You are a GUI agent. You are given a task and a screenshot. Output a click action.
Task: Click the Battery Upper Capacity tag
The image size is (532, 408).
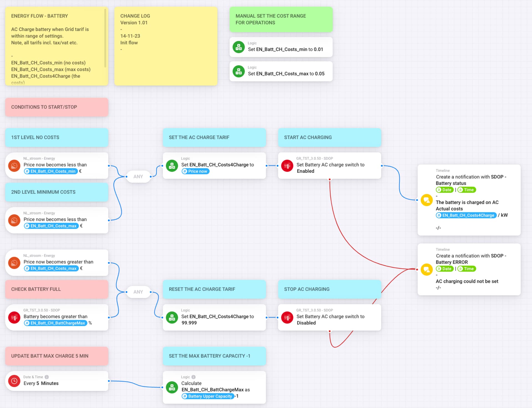tap(208, 396)
